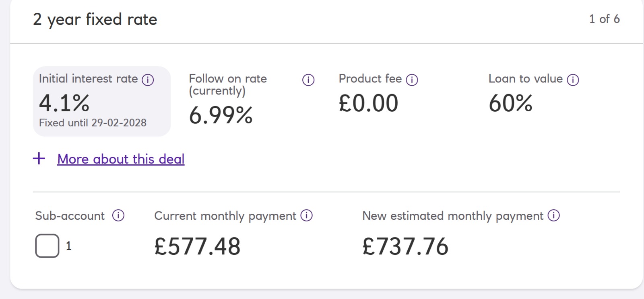The width and height of the screenshot is (644, 299).
Task: Open the More about this deal link
Action: (x=121, y=159)
